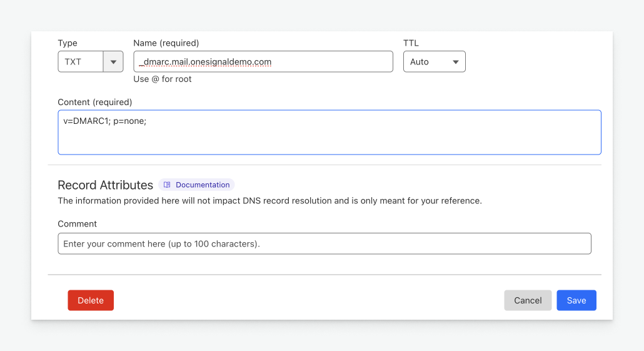The image size is (644, 351).
Task: Click into the v=DMARC1 content textarea
Action: click(x=330, y=132)
